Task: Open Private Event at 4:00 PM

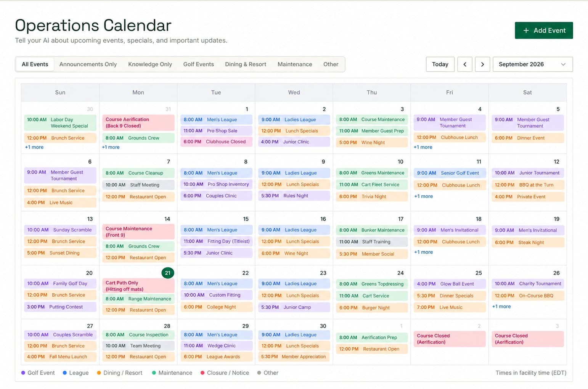Action: pyautogui.click(x=527, y=197)
